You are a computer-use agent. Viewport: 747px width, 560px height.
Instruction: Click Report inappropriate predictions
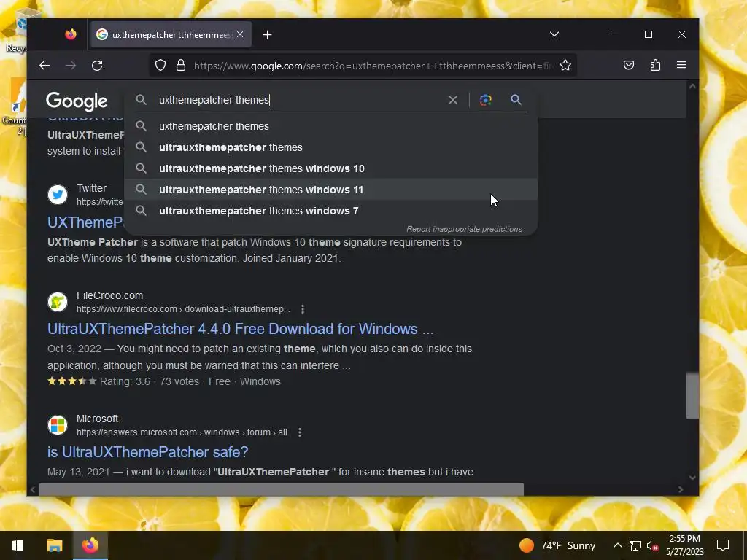(464, 229)
